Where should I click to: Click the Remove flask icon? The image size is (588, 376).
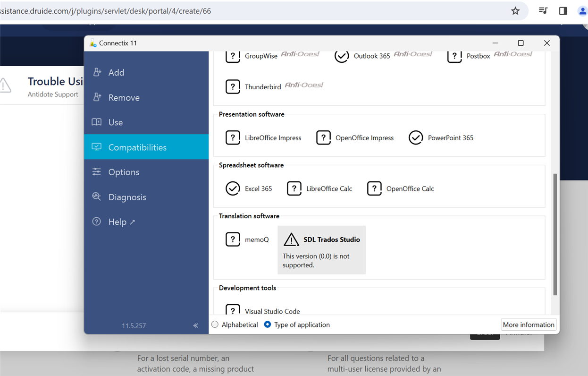coord(97,97)
